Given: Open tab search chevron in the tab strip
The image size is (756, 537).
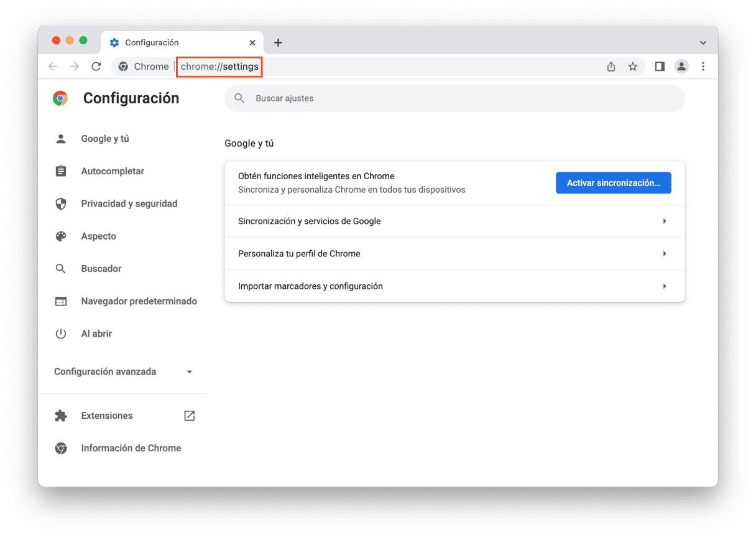Looking at the screenshot, I should pos(703,43).
